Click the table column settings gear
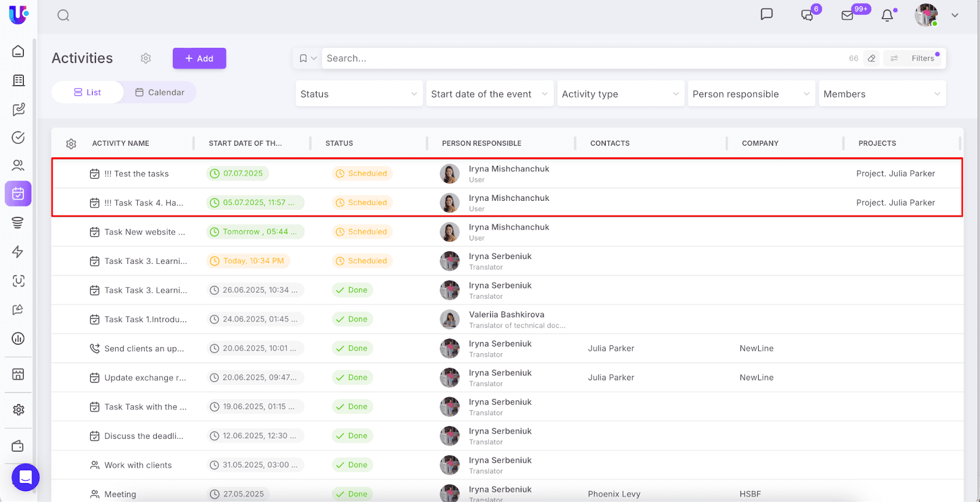This screenshot has width=980, height=502. pos(71,144)
